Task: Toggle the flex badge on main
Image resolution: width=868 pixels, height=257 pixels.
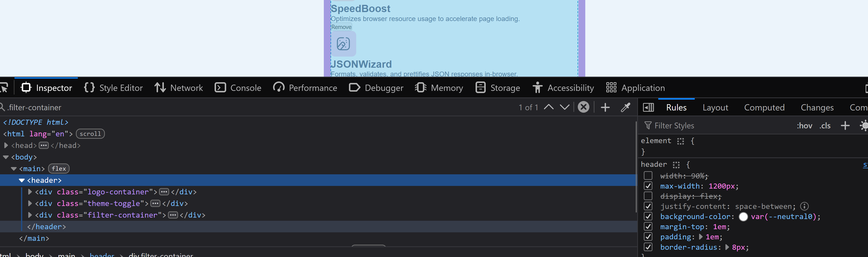Action: point(59,169)
